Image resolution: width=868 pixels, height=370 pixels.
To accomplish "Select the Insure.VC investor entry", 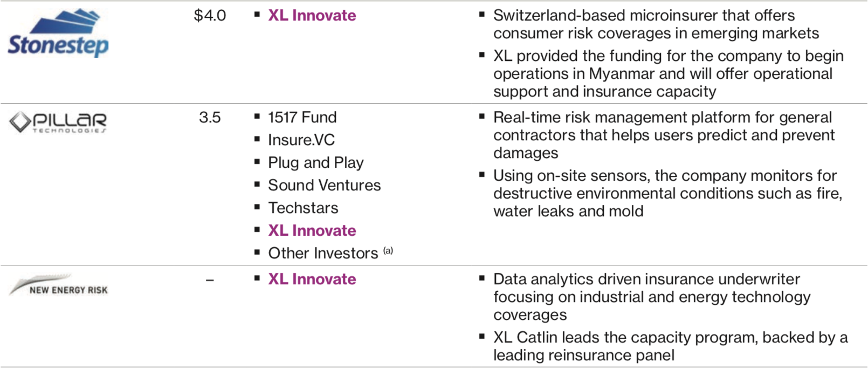I will tap(301, 140).
